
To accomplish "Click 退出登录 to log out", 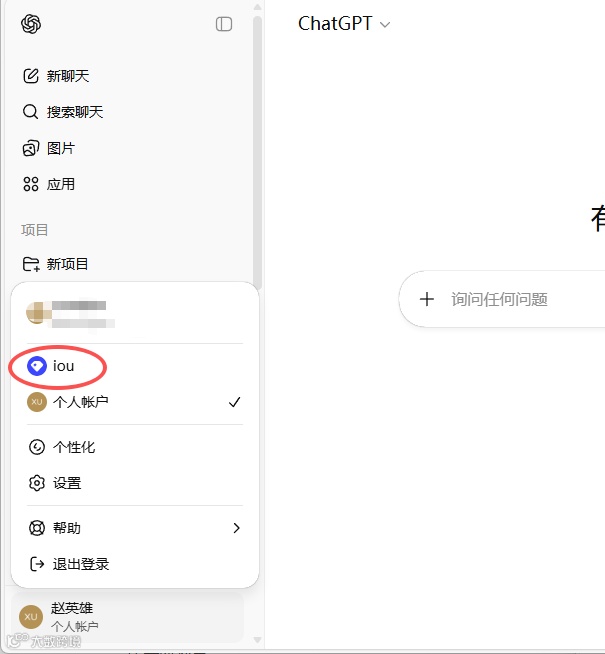I will coord(135,564).
